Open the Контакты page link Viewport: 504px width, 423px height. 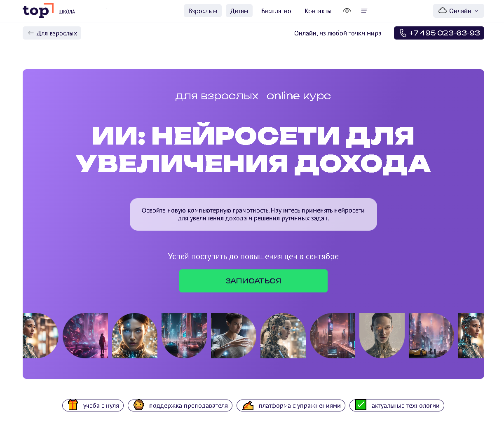click(318, 11)
